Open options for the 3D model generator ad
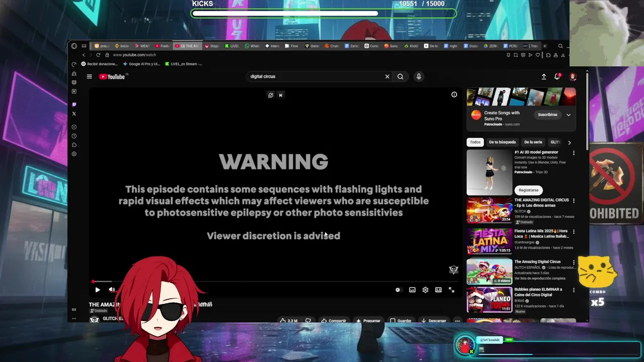 (x=574, y=153)
